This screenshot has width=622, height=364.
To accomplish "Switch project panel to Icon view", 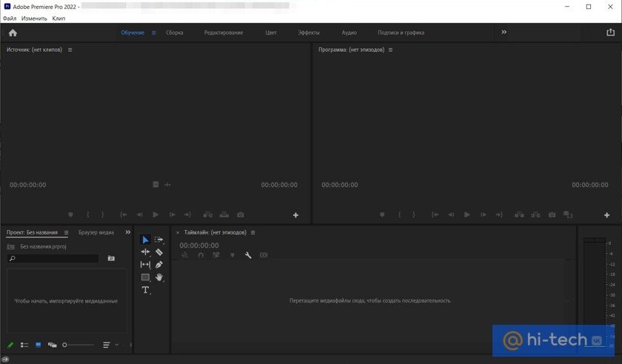I will click(x=39, y=345).
